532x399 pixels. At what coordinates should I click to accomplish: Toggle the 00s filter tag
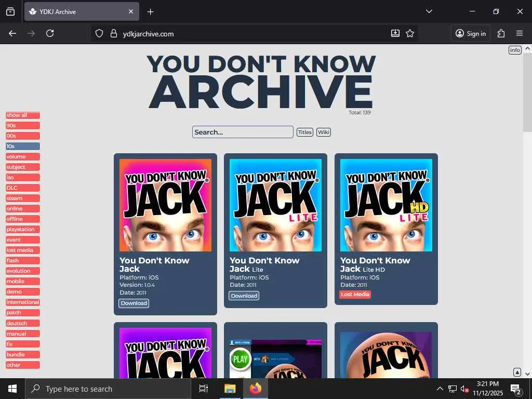[23, 136]
